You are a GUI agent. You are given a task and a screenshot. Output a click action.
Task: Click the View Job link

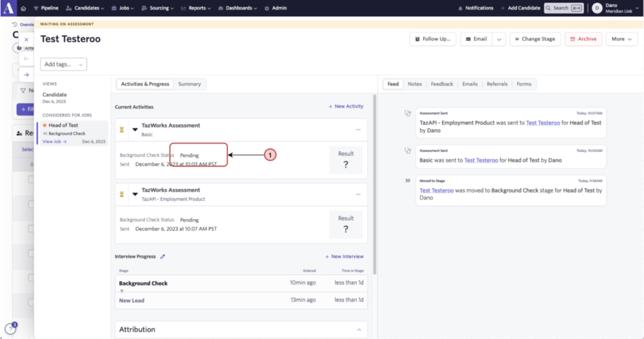(x=54, y=142)
